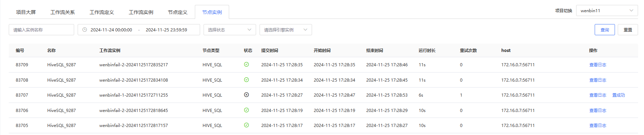Click retry count 1 in row 83707

pos(461,95)
